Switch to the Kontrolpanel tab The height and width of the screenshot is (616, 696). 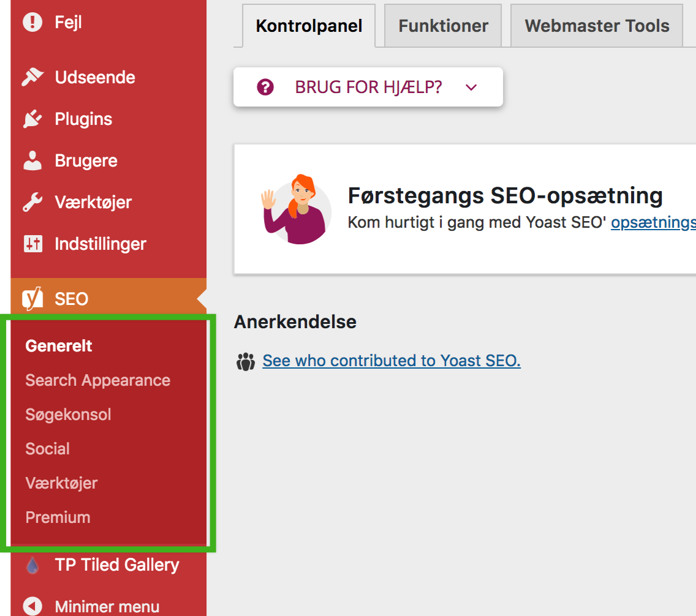pyautogui.click(x=309, y=26)
